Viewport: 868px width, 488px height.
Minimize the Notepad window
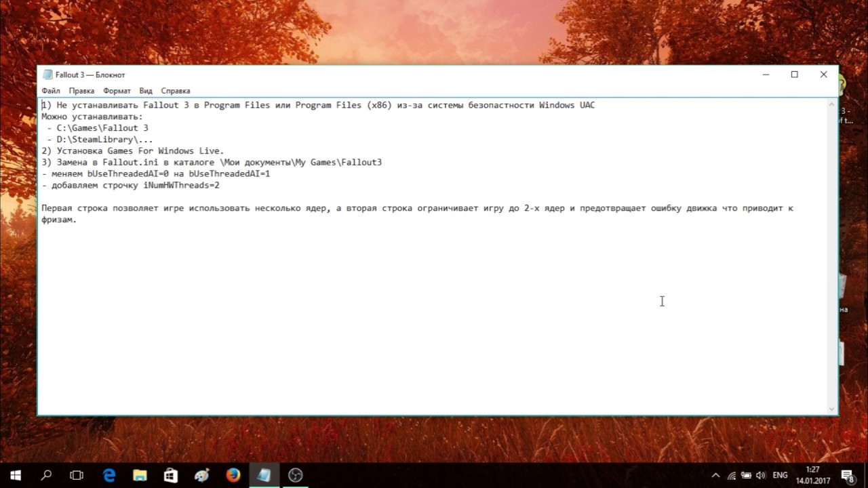pos(766,75)
